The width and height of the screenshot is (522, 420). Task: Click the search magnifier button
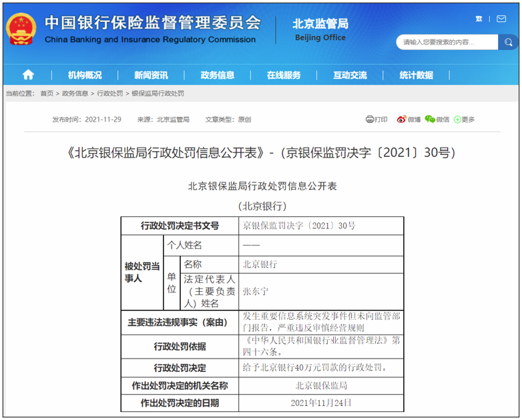(508, 42)
